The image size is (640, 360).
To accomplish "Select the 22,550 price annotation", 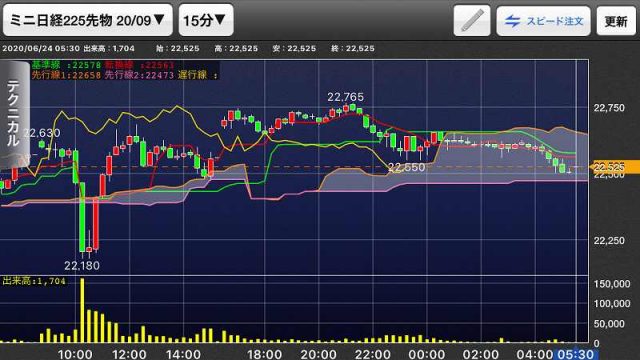I will tap(406, 167).
